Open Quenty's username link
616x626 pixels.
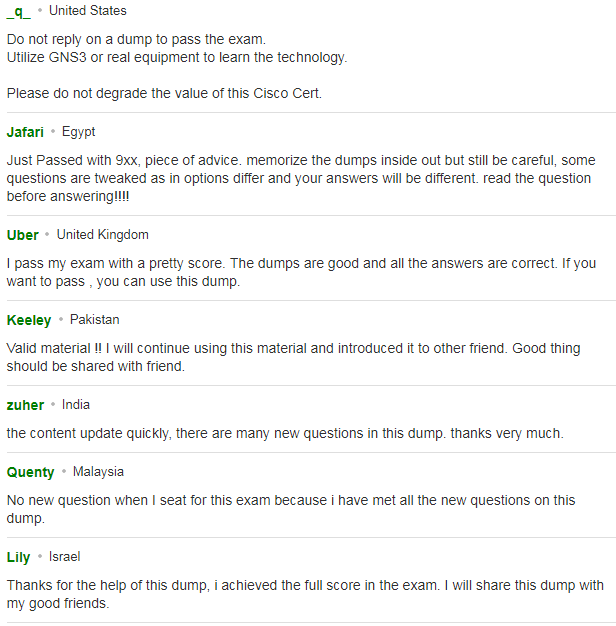point(30,472)
